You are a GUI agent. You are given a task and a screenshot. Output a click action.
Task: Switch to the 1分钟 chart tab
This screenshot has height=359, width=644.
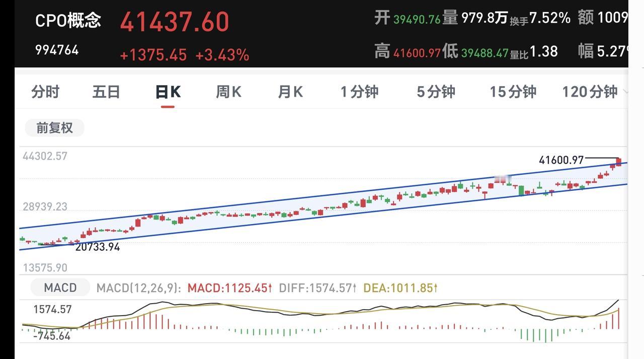click(359, 92)
